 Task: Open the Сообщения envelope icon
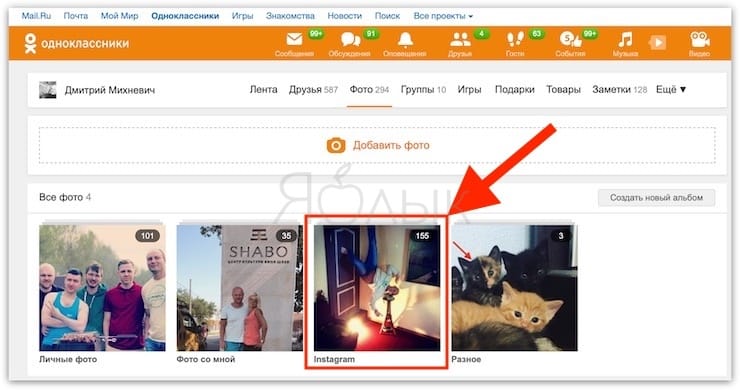click(x=294, y=39)
